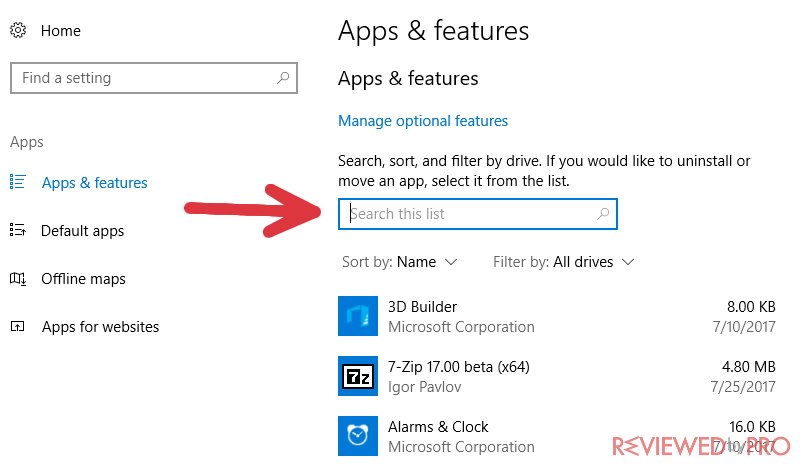The height and width of the screenshot is (466, 803).
Task: Click the 7/25/2017 install date
Action: (743, 387)
